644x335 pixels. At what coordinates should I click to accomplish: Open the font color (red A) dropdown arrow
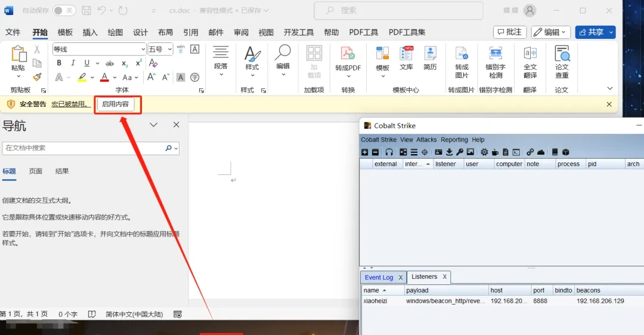[x=114, y=77]
